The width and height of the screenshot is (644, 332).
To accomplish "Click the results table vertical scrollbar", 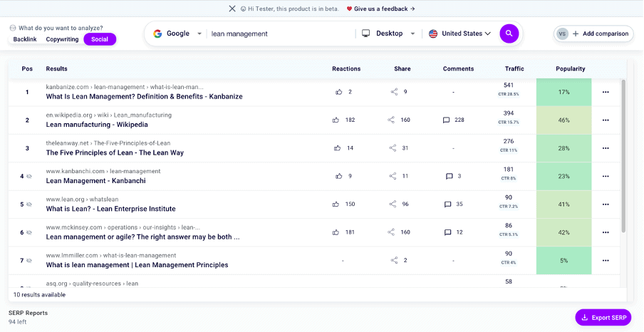I will [x=623, y=156].
